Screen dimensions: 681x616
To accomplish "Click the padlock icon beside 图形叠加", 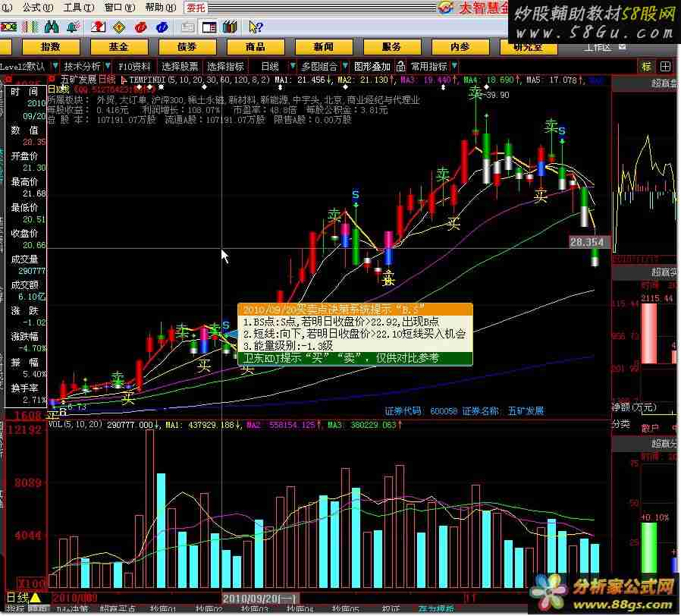I will tap(401, 67).
